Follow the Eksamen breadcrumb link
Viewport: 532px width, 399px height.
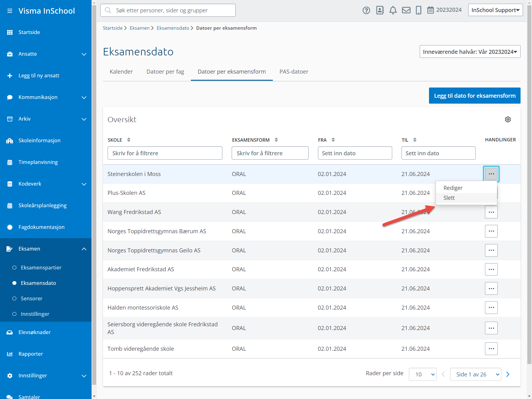point(139,28)
